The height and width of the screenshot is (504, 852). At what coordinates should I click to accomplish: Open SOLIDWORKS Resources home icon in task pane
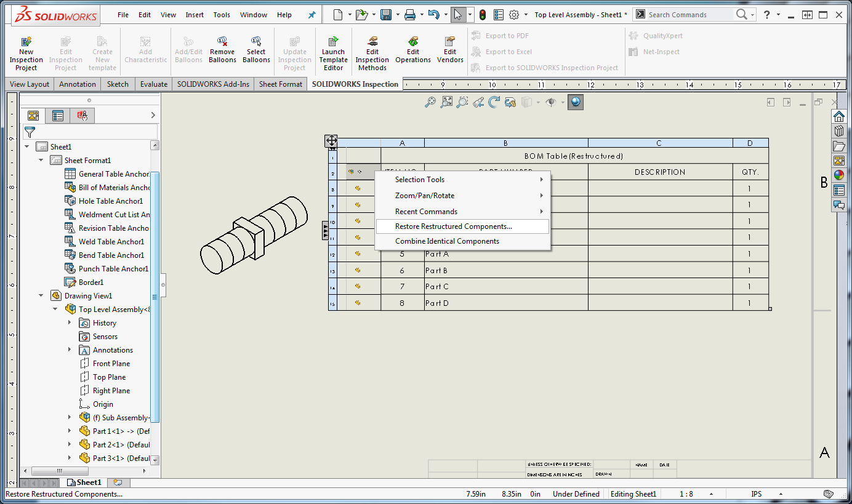[838, 116]
